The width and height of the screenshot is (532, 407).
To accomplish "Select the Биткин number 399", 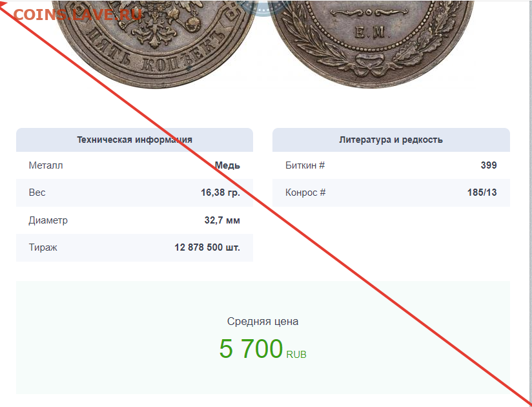I will (x=489, y=165).
